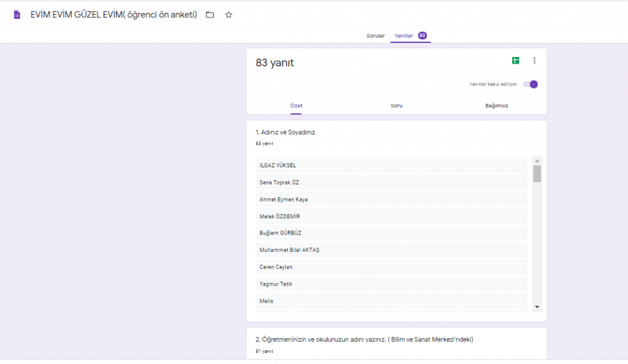The height and width of the screenshot is (364, 628).
Task: Open the 'Yanıtlar' tab
Action: click(x=405, y=36)
